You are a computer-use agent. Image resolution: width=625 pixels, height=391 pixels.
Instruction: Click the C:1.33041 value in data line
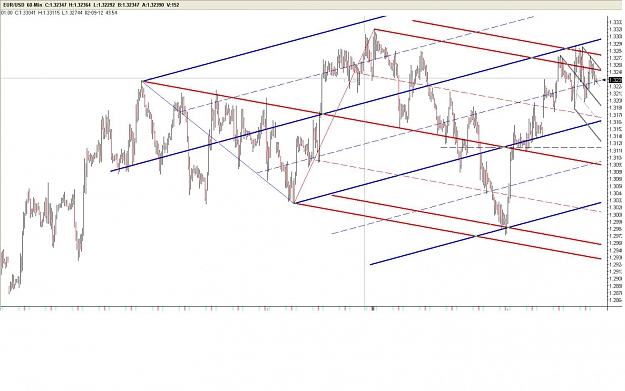(25, 13)
